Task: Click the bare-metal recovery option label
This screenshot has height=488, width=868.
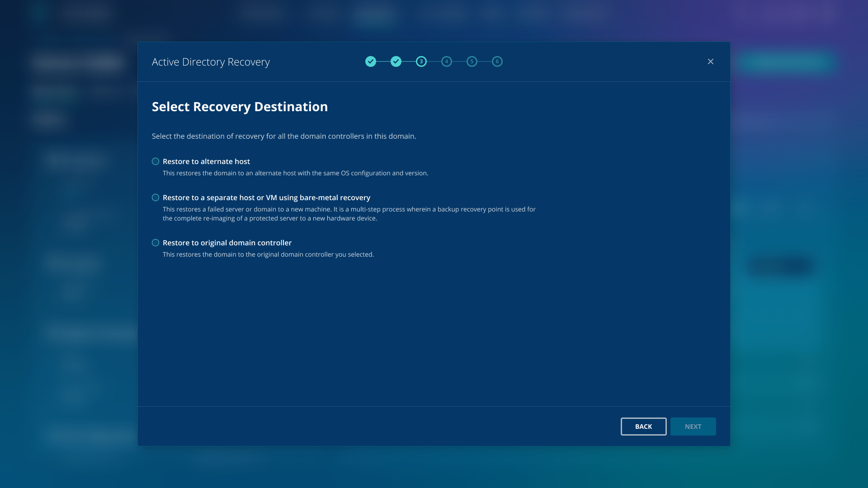Action: pyautogui.click(x=266, y=197)
